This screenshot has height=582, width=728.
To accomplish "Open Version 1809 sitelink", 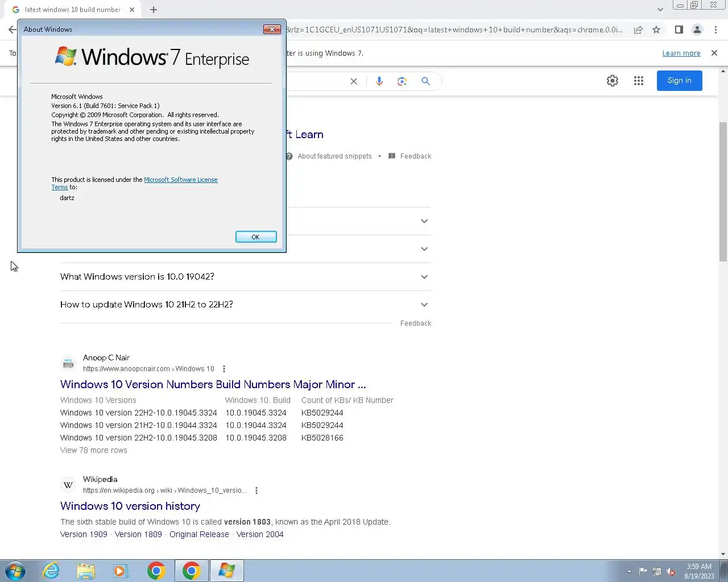I will tap(138, 534).
